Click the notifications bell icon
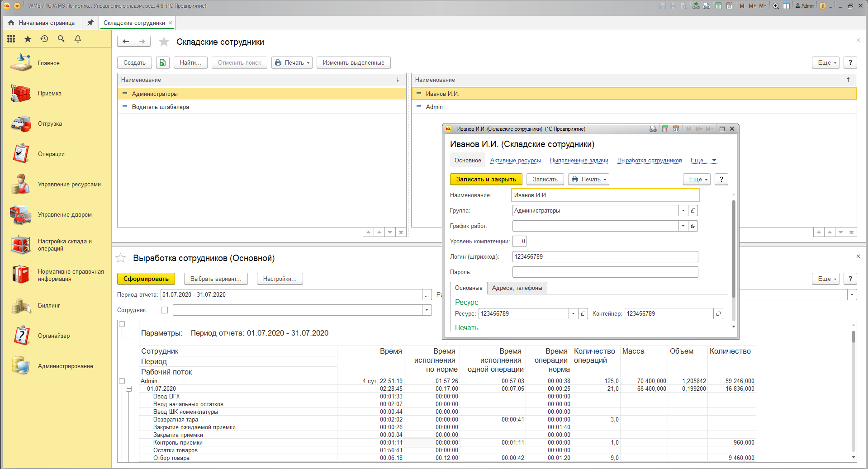The image size is (868, 469). coord(78,39)
